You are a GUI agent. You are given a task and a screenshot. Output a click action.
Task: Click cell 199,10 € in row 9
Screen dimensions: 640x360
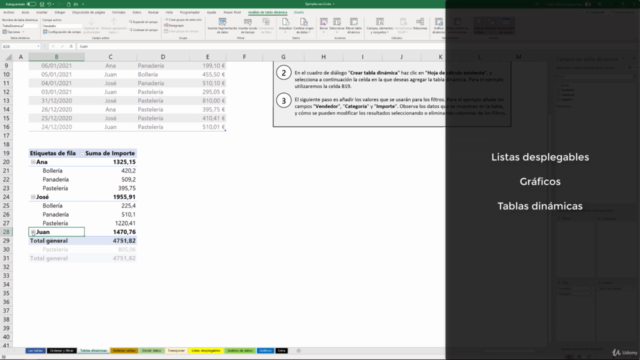pyautogui.click(x=207, y=66)
